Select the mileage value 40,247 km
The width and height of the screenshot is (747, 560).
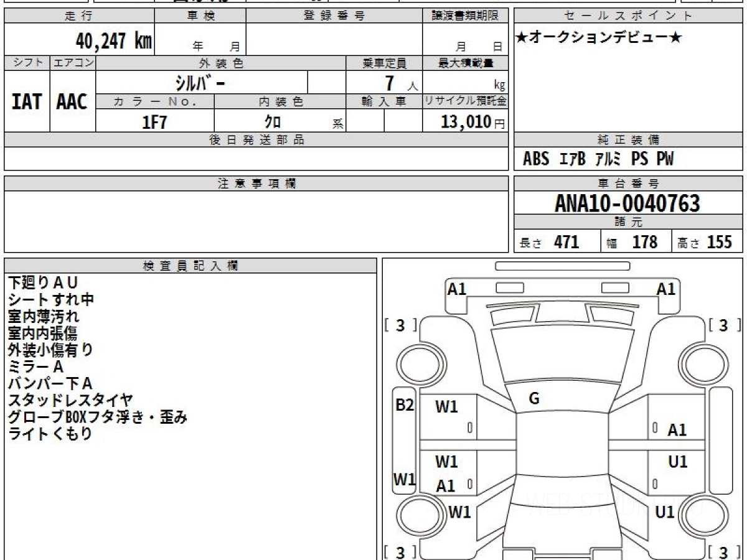tap(114, 41)
